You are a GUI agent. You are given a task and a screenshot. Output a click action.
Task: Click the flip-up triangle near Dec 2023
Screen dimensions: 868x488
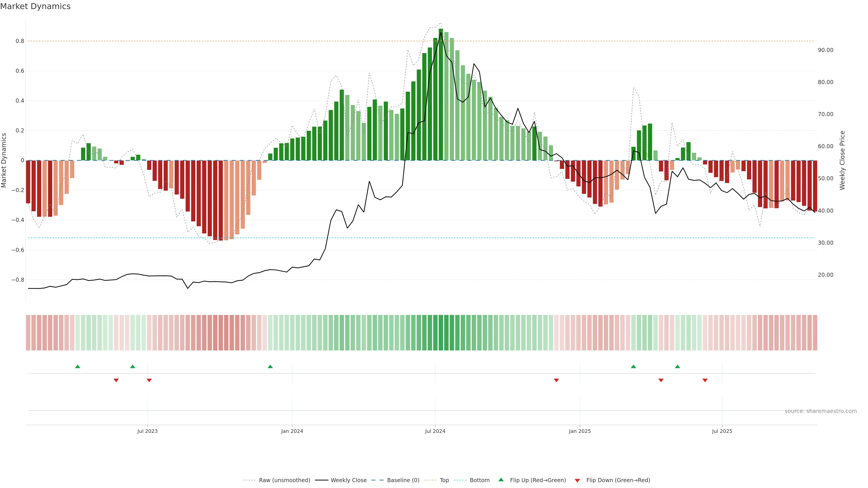click(270, 366)
